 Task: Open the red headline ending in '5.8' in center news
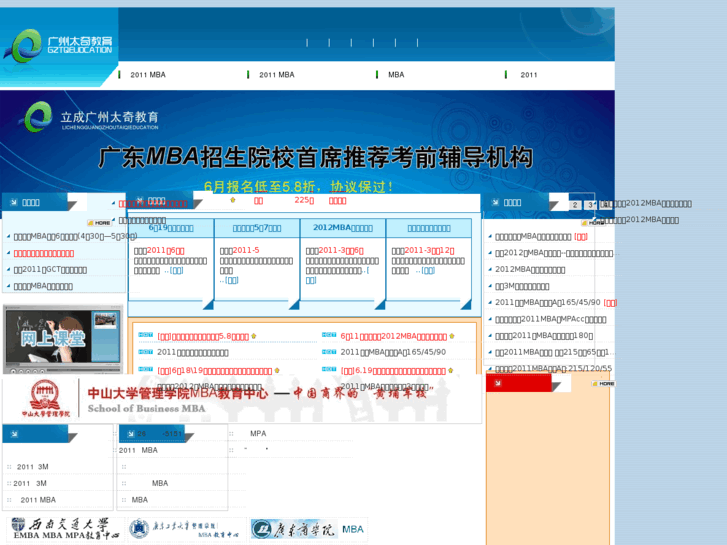coord(203,336)
